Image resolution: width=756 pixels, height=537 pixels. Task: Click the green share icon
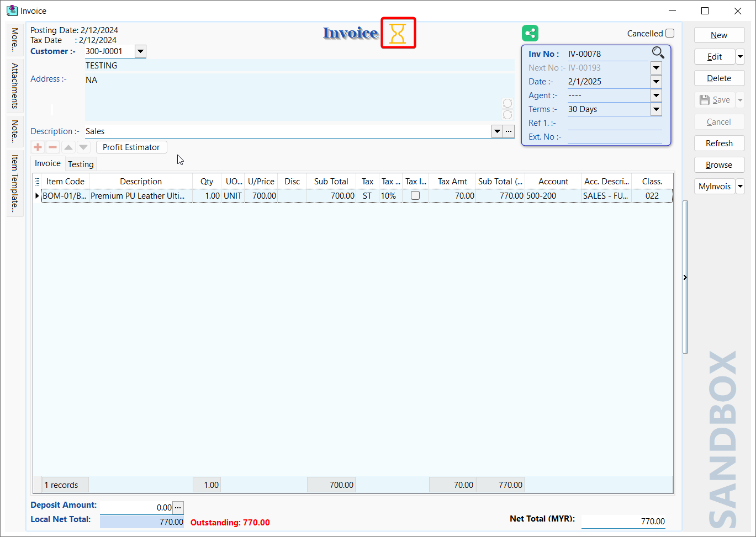[530, 33]
